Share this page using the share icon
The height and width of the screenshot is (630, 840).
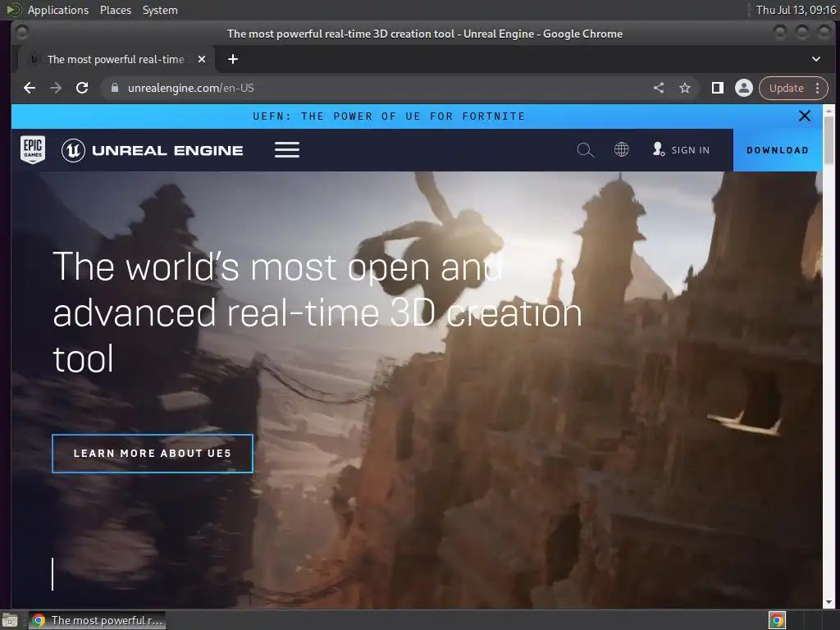659,88
